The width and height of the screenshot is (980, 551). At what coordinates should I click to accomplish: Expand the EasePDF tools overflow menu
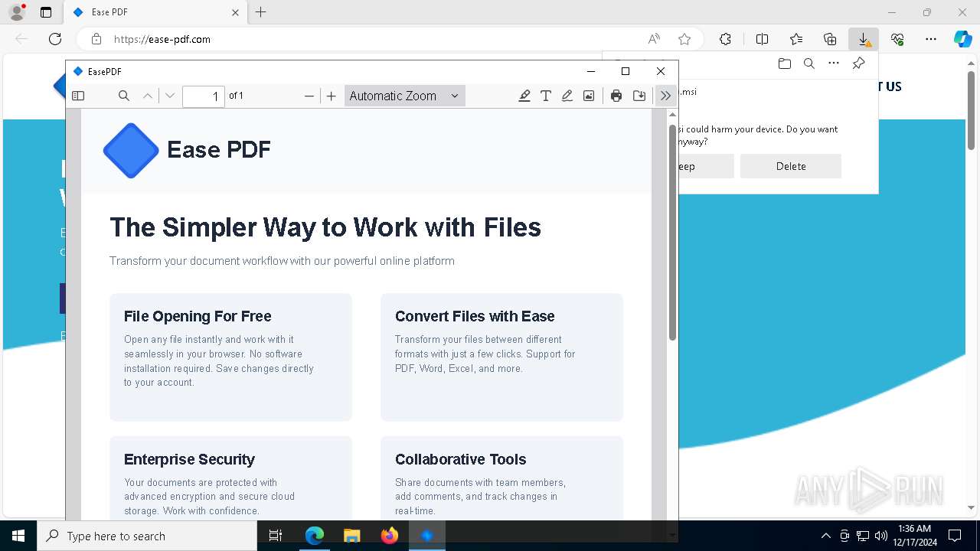pos(665,96)
